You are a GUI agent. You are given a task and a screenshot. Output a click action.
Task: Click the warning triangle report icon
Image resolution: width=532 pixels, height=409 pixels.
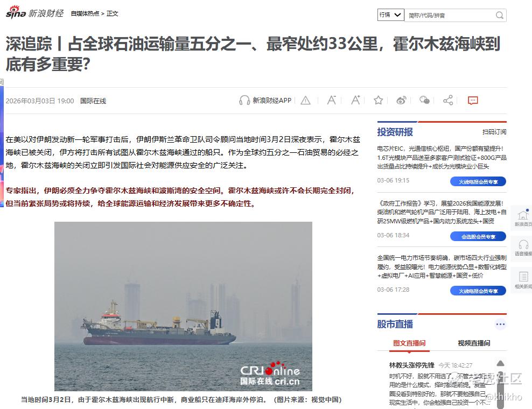[x=305, y=101]
